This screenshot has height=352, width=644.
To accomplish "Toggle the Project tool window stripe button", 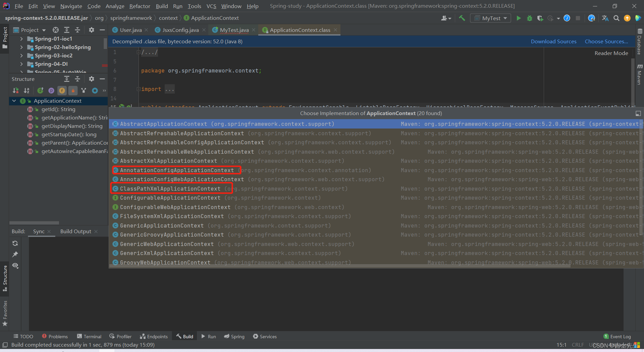I will (5, 38).
